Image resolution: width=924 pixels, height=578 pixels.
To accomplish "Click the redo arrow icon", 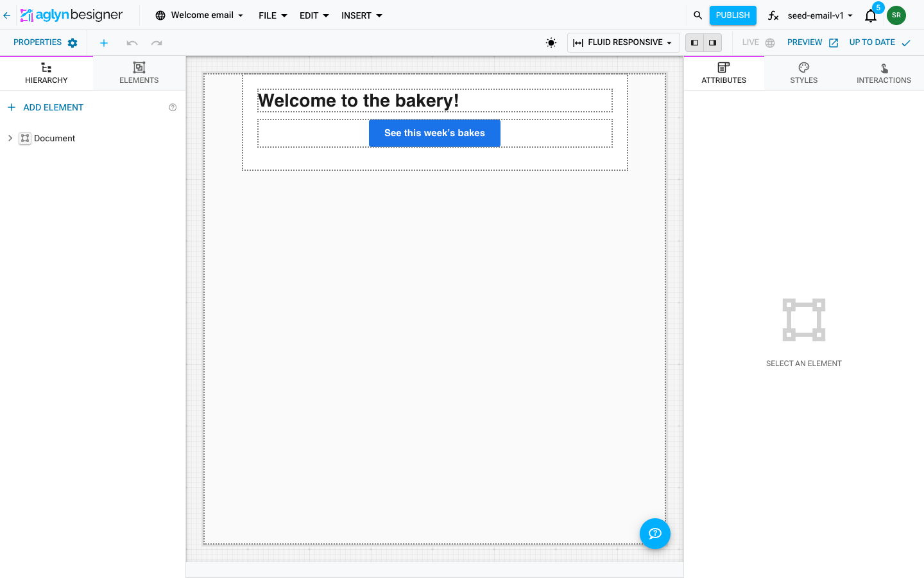I will (x=157, y=43).
